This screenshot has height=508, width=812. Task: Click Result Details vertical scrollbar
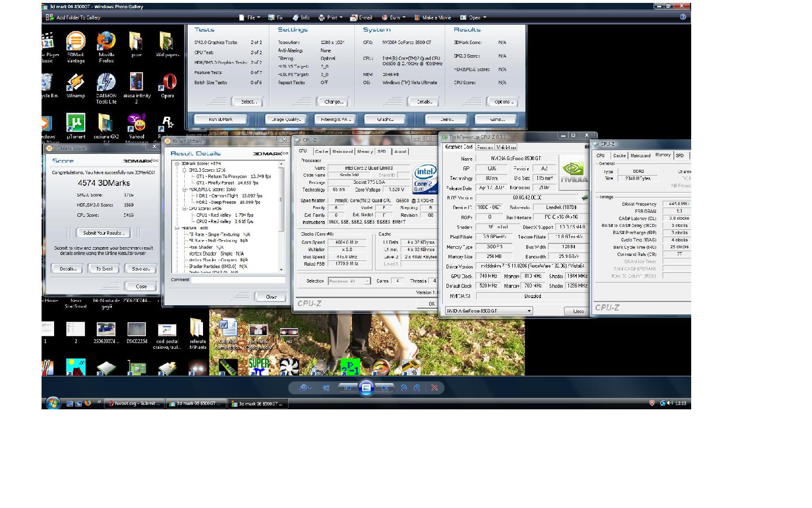pyautogui.click(x=281, y=216)
